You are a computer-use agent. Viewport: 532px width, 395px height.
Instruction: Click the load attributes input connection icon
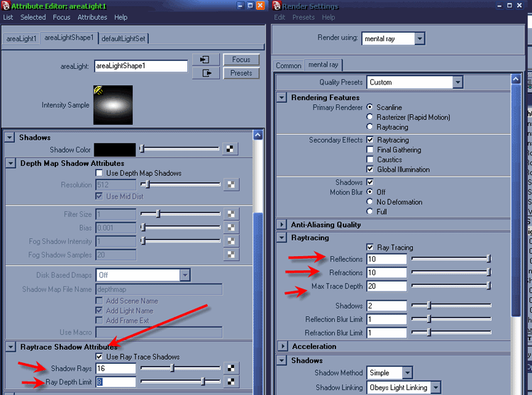click(x=206, y=60)
